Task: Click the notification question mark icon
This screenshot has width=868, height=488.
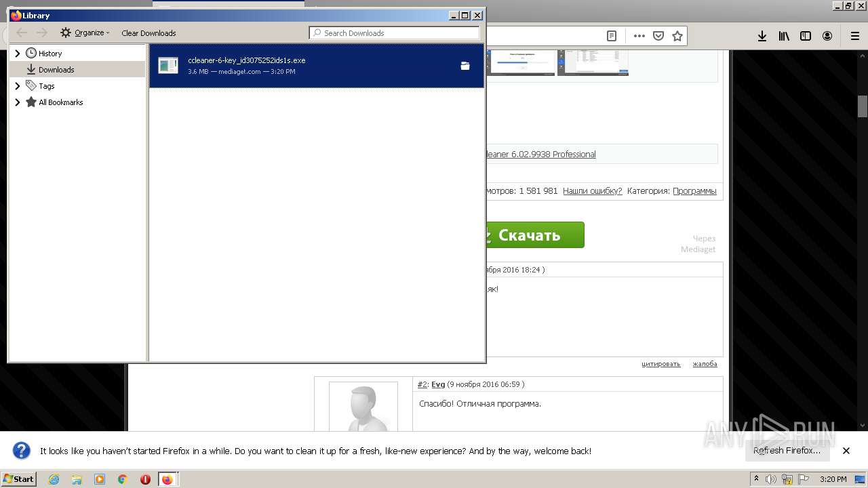Action: (22, 451)
